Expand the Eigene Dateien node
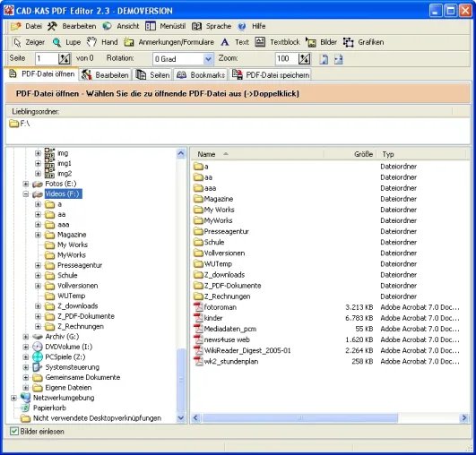Screen dimensions: 476x455 click(x=26, y=388)
